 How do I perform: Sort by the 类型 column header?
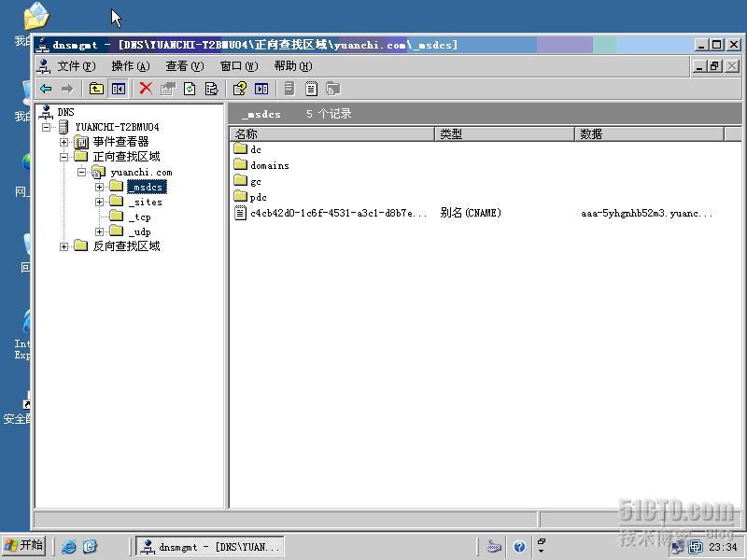coord(504,133)
